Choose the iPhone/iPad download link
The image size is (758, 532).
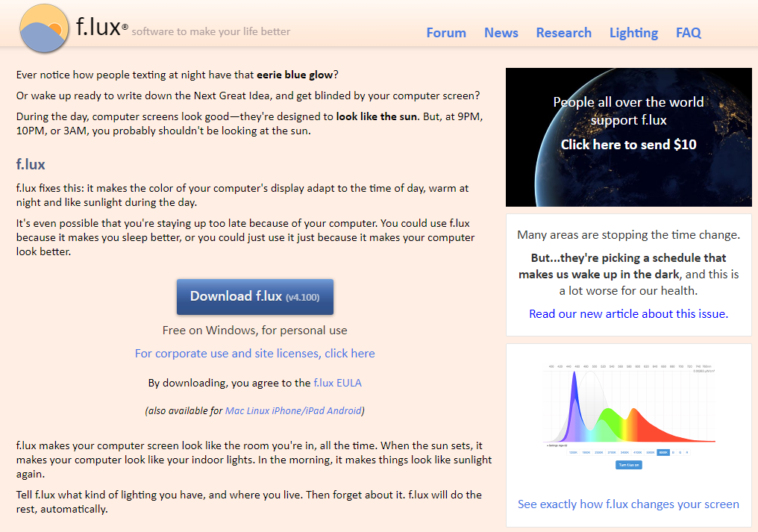298,410
